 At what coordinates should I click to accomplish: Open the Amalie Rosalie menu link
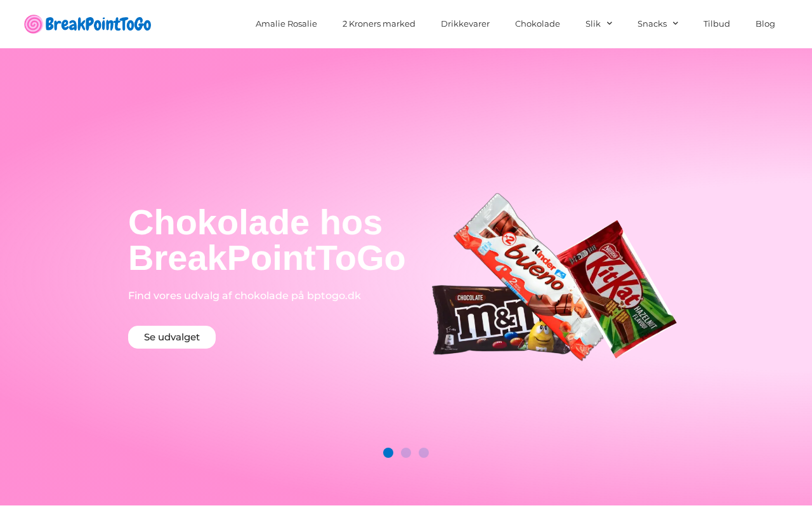tap(286, 23)
